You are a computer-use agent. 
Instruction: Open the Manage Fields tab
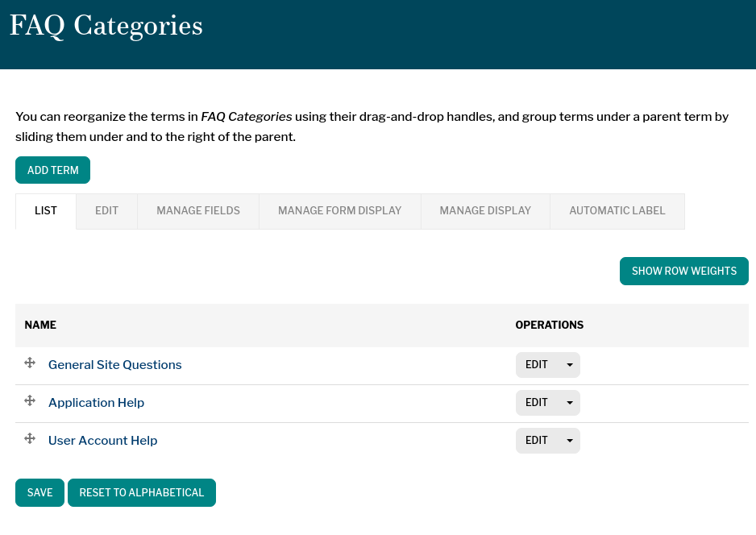[198, 211]
